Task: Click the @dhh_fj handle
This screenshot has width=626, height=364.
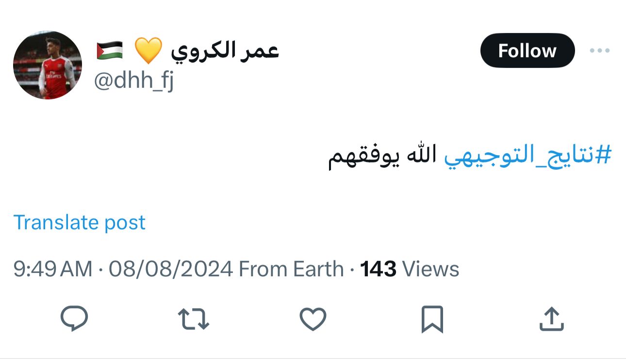Action: [x=133, y=81]
